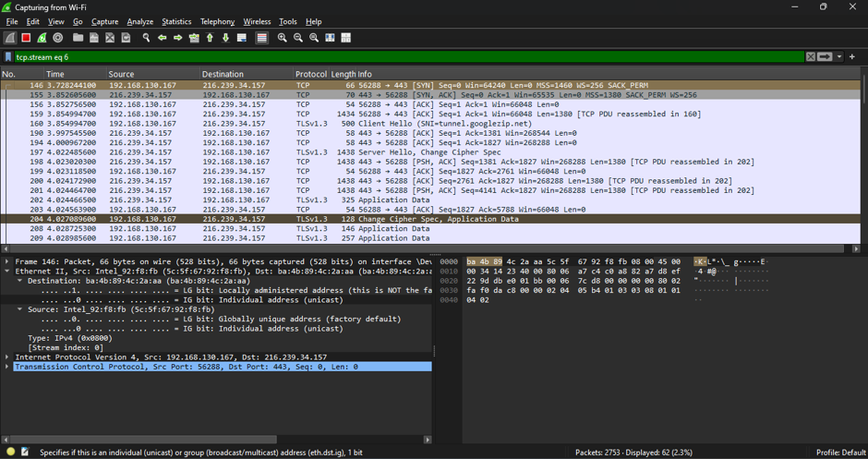Expand the Frame 146 tree node
This screenshot has height=459, width=868.
tap(6, 261)
